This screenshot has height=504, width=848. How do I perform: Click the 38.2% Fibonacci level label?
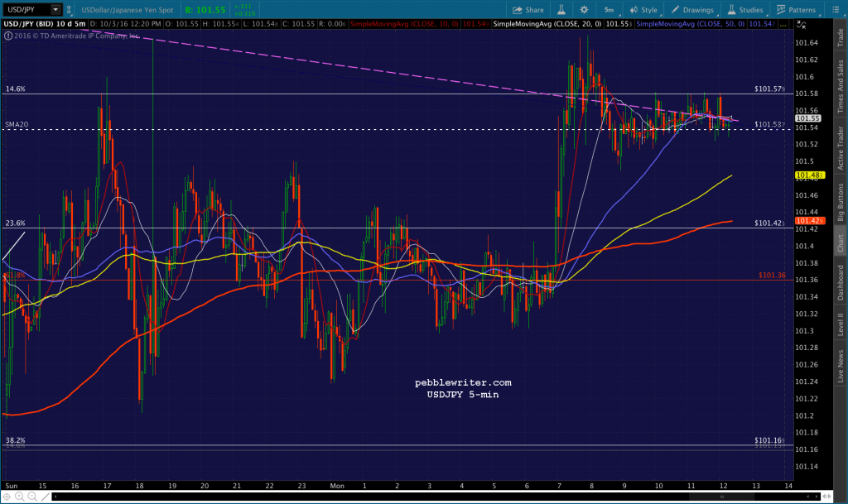(16, 439)
